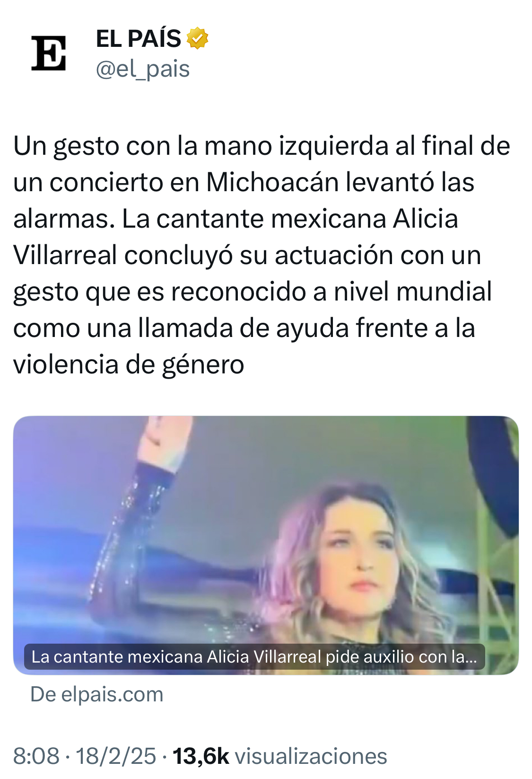Tap the 13,6k view count number
Screen dimensions: 532x779
point(201,756)
